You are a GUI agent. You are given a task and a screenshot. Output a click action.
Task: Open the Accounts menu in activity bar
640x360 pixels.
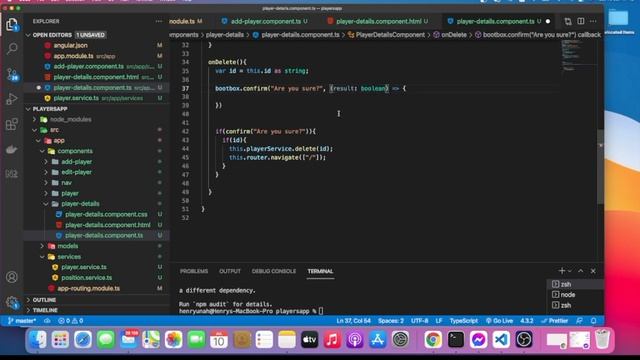(x=12, y=277)
